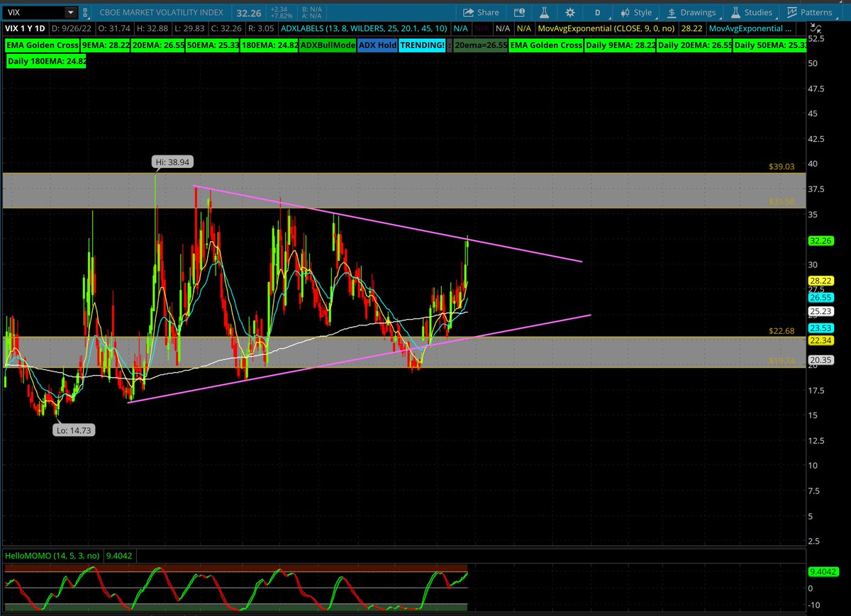851x616 pixels.
Task: Click the Lo: 14.73 bubble
Action: coord(75,430)
